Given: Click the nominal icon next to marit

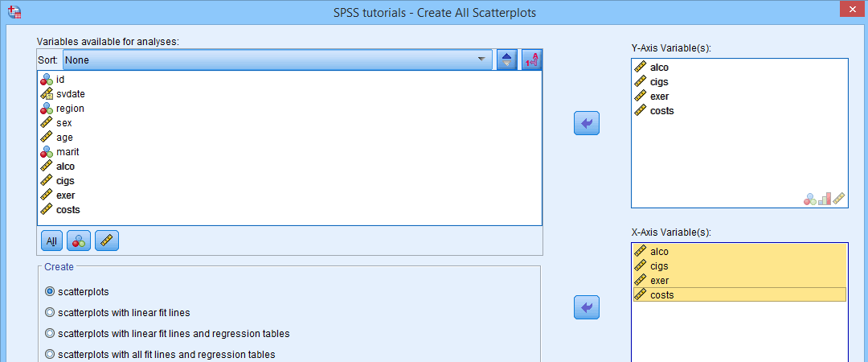Looking at the screenshot, I should coord(47,151).
